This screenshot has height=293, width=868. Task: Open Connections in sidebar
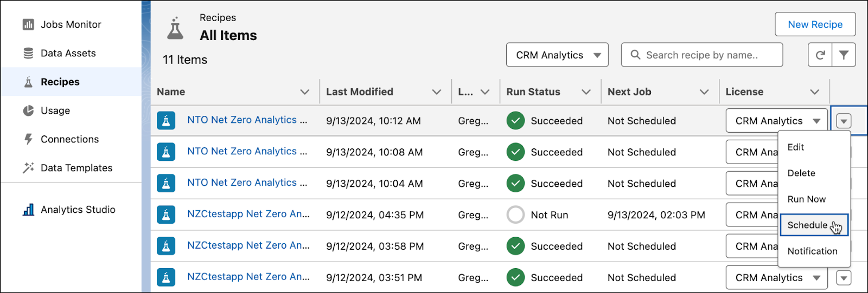click(x=71, y=139)
